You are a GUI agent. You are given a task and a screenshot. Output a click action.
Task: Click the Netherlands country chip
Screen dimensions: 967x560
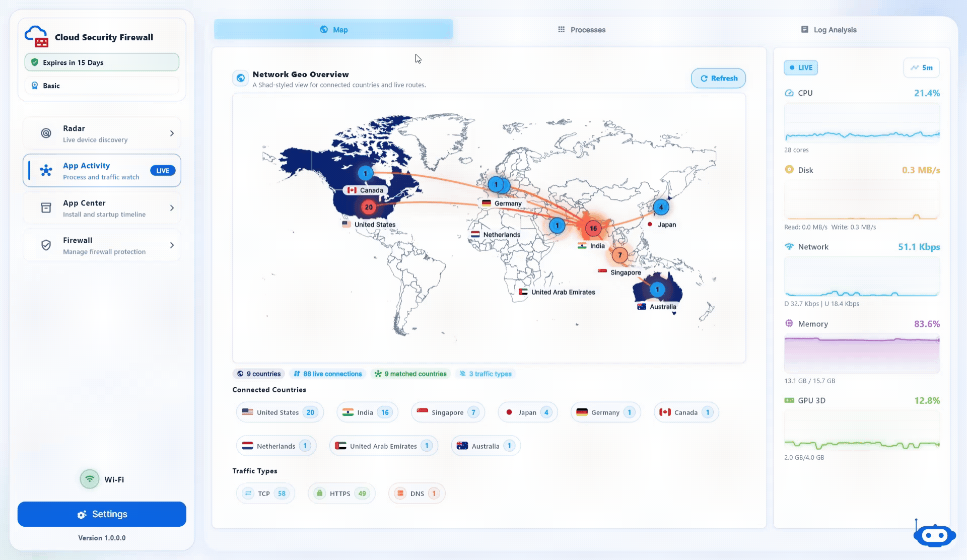[x=276, y=446]
